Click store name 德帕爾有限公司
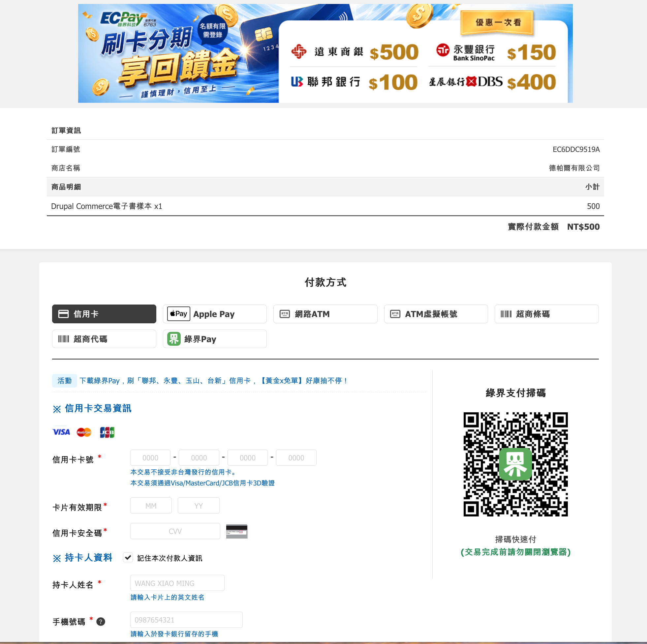Image resolution: width=647 pixels, height=644 pixels. [x=574, y=168]
